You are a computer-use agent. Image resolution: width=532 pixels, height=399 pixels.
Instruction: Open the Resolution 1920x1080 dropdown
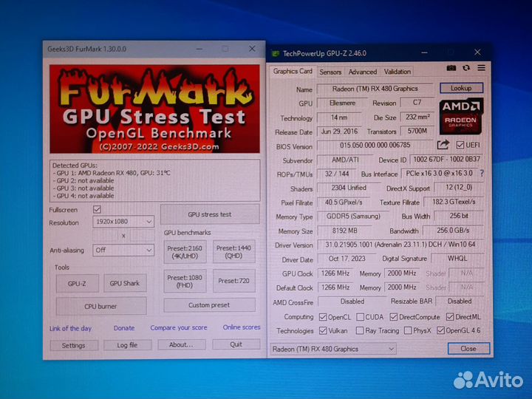pos(123,222)
